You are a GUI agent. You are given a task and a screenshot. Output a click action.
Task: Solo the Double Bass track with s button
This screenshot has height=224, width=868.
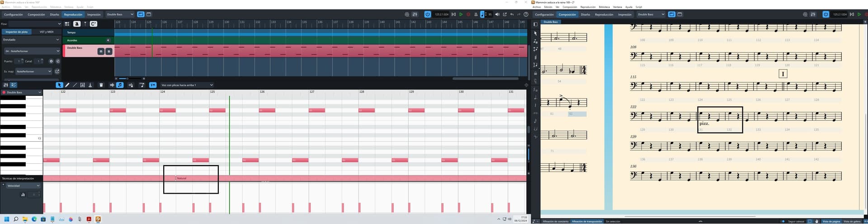(108, 52)
